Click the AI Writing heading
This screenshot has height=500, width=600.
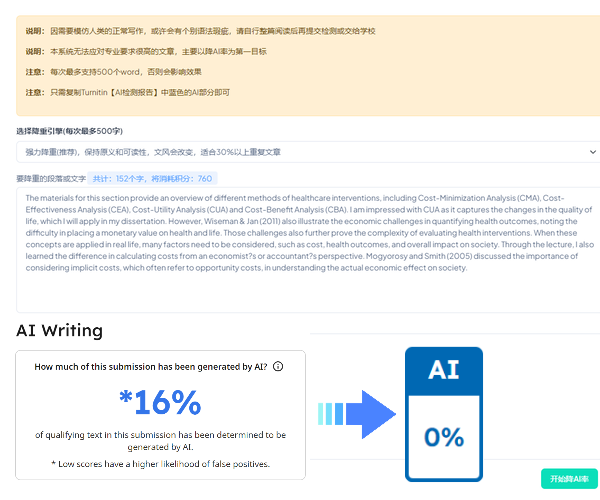[x=59, y=330]
